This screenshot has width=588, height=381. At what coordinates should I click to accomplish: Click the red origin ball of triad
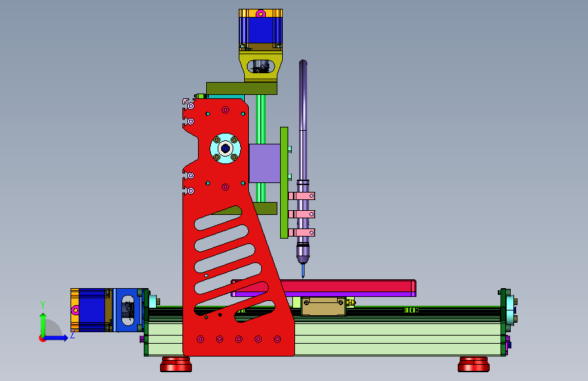click(42, 338)
